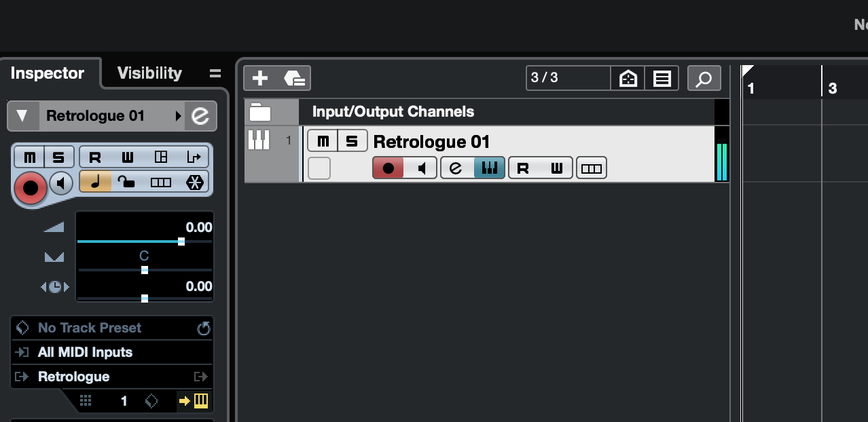The width and height of the screenshot is (868, 422).
Task: Click volume value 0.00 field
Action: [198, 227]
